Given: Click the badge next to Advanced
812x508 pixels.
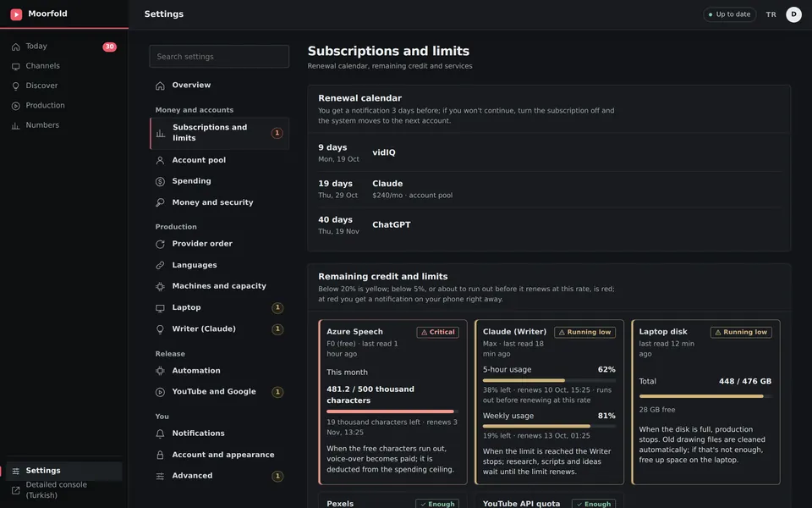Looking at the screenshot, I should [277, 476].
